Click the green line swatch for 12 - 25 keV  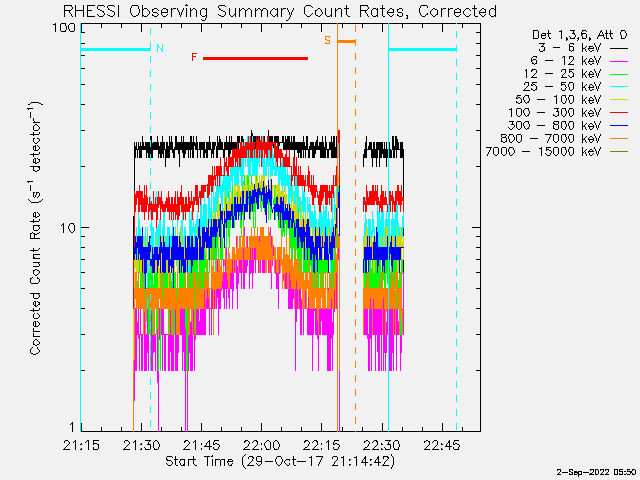click(619, 75)
